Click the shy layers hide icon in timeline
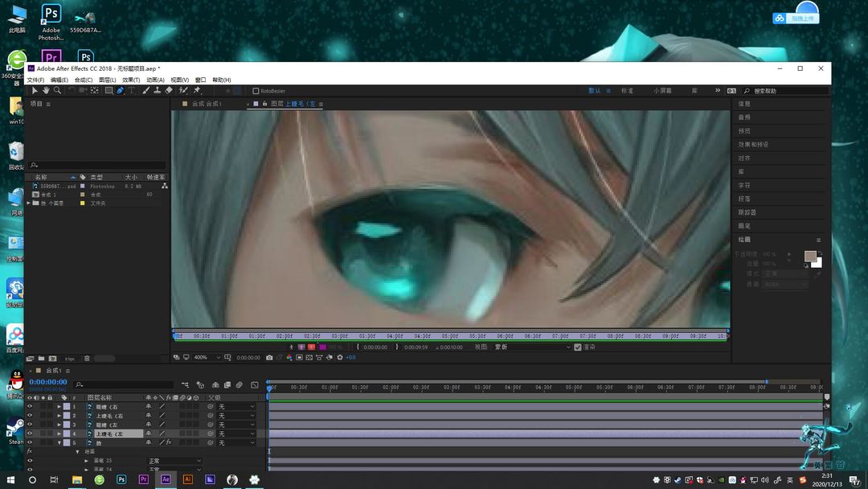 click(x=215, y=385)
